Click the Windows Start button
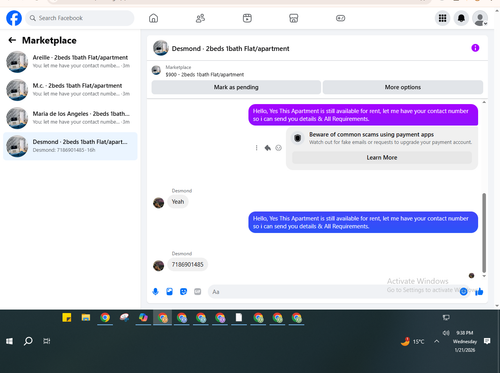The width and height of the screenshot is (500, 373). click(9, 341)
